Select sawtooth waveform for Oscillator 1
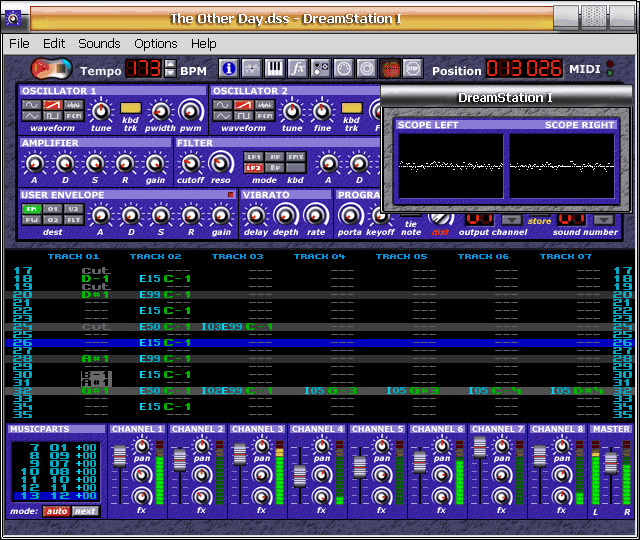 [53, 105]
